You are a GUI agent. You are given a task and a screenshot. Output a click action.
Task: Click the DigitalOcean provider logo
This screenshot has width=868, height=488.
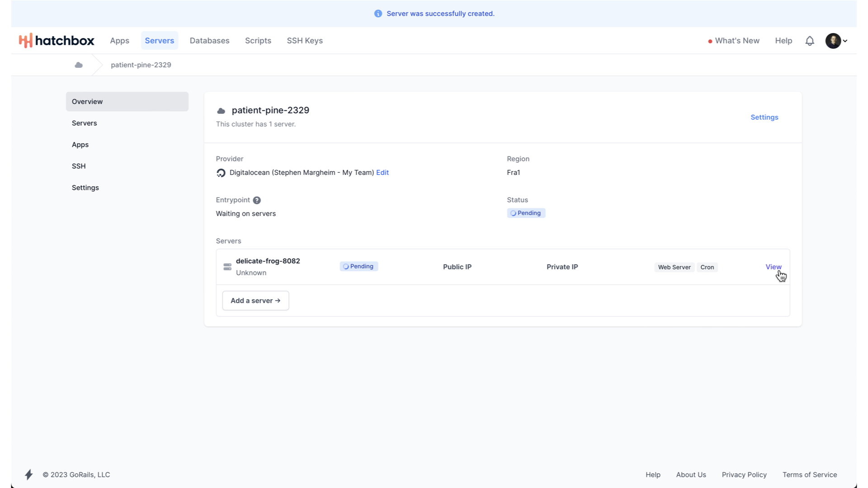tap(221, 173)
